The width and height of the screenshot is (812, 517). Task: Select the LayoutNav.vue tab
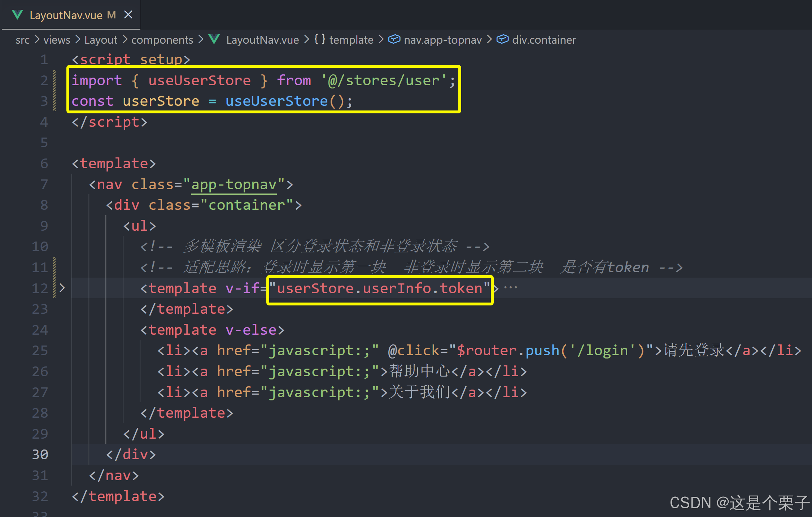pyautogui.click(x=66, y=15)
